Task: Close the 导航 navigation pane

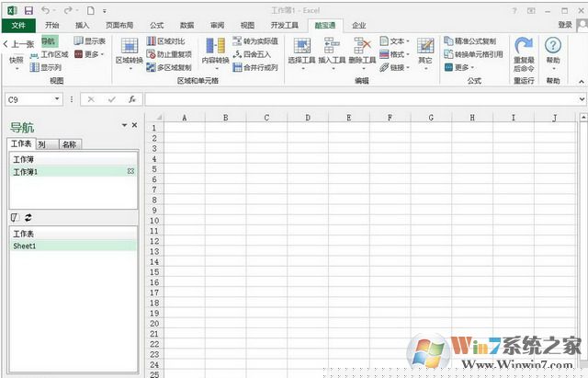Action: point(135,125)
